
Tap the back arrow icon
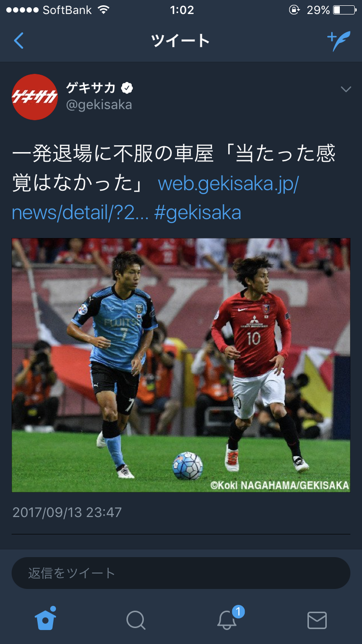[x=18, y=41]
